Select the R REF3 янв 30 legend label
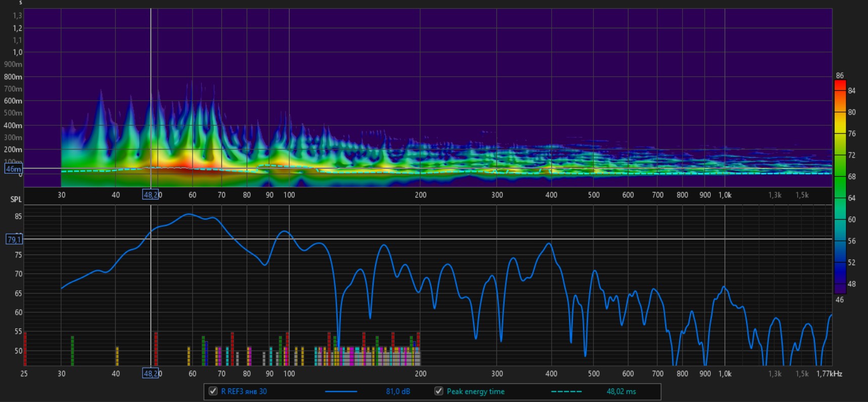Screen dimensions: 868x402 click(244, 391)
